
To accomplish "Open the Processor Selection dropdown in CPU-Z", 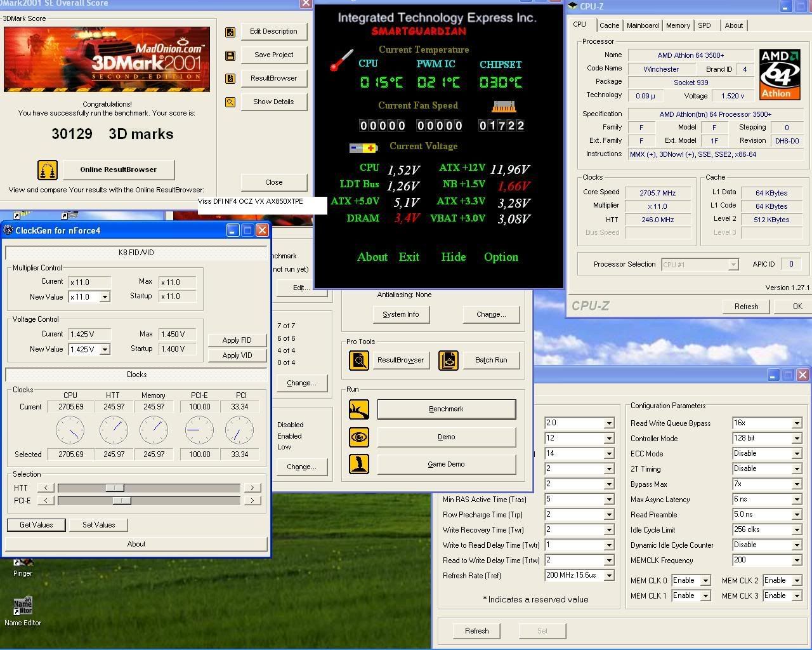I will [733, 265].
